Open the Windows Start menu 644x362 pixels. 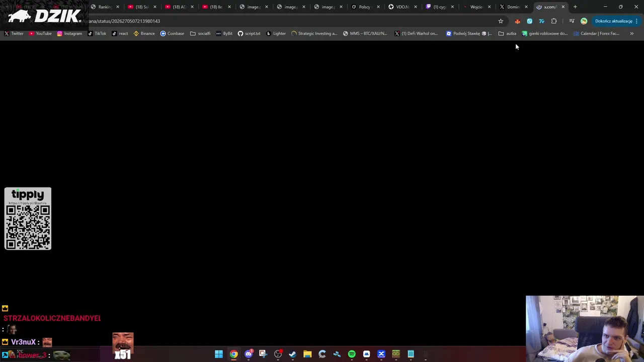[219, 354]
